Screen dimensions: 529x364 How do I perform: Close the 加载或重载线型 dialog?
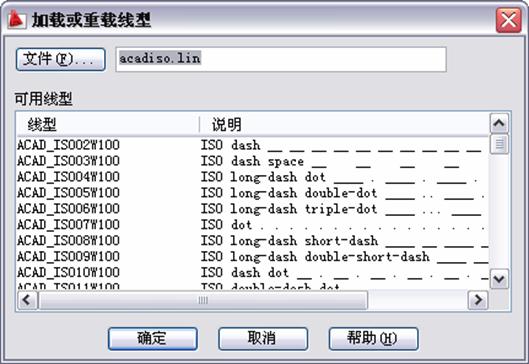(508, 20)
